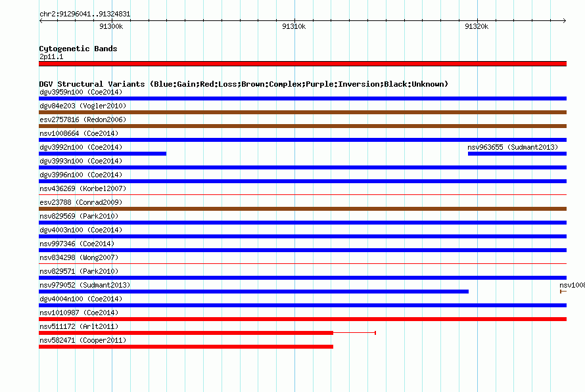Click the blue bar under dgv4003n100
This screenshot has width=585, height=392.
click(x=302, y=236)
